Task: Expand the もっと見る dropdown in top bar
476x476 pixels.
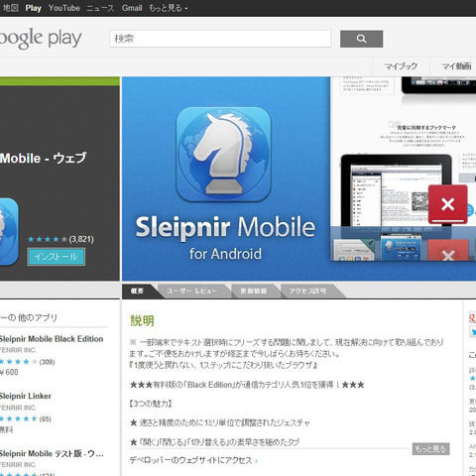Action: [x=168, y=8]
